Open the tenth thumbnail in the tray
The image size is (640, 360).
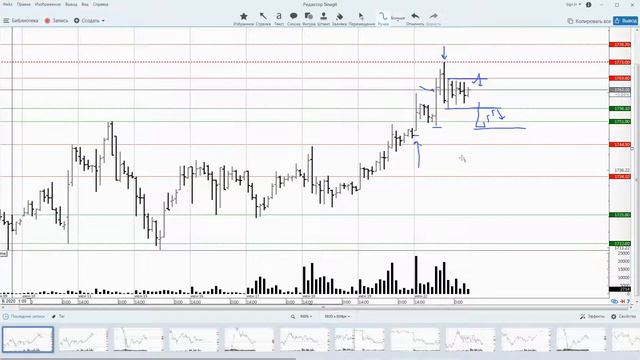526,340
